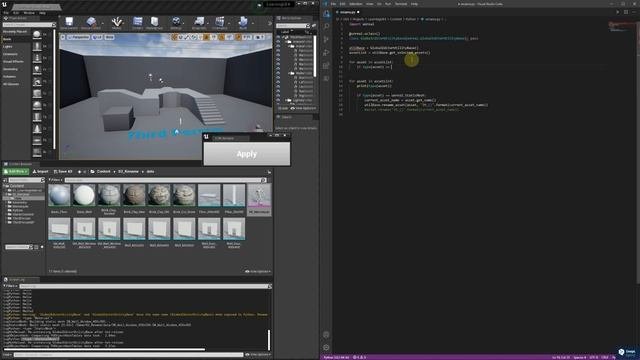
Task: Open Filters dropdown in Output Log
Action: (x=11, y=286)
